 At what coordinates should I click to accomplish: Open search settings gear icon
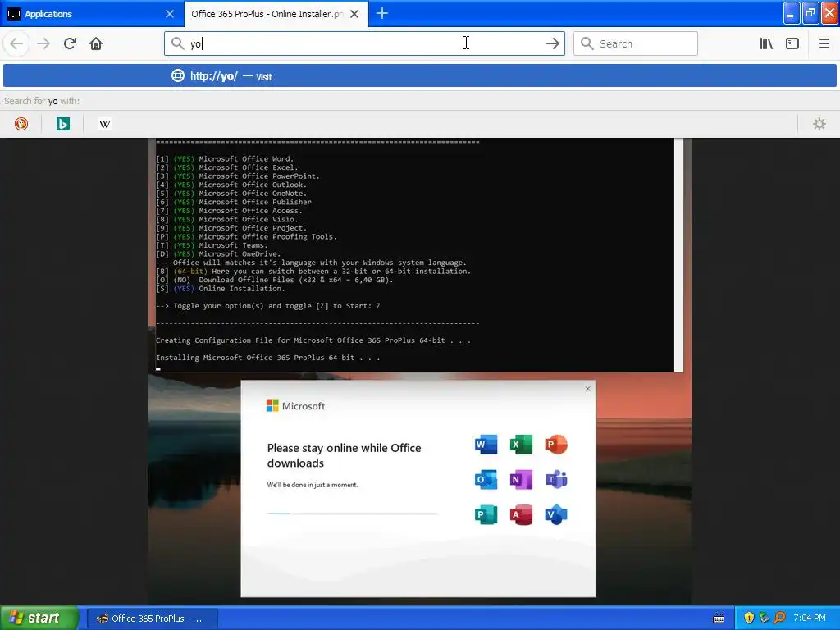(819, 125)
